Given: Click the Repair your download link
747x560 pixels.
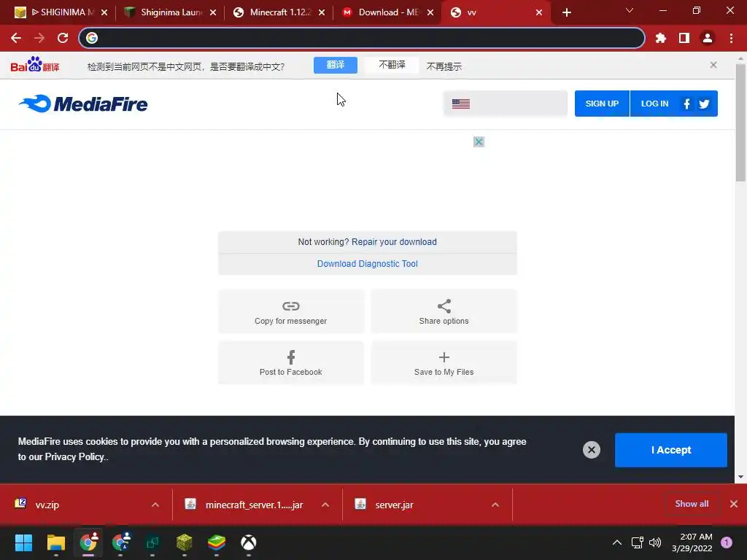Looking at the screenshot, I should [x=394, y=242].
